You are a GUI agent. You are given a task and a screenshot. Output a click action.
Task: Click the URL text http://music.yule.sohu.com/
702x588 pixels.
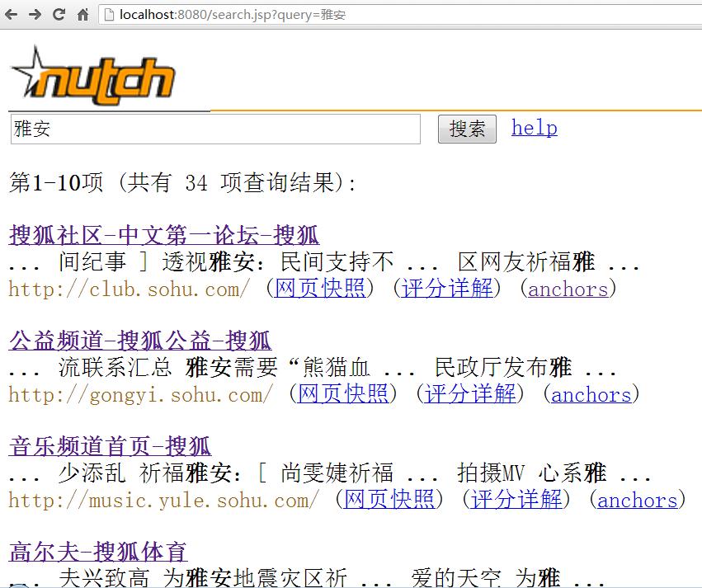click(x=164, y=500)
